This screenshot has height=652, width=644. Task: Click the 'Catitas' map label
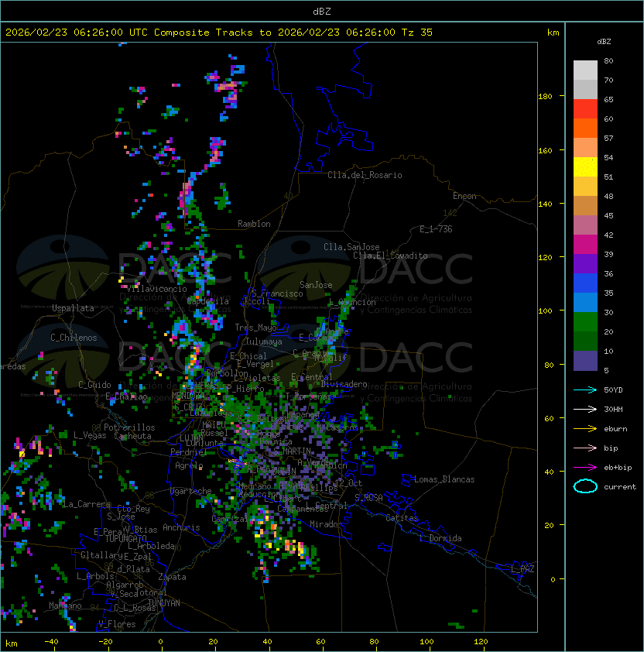pos(402,518)
